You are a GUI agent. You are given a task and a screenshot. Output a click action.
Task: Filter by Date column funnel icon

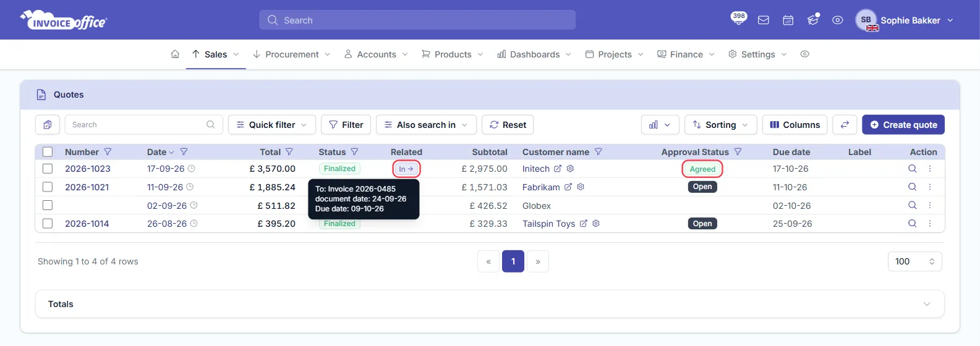pos(184,152)
